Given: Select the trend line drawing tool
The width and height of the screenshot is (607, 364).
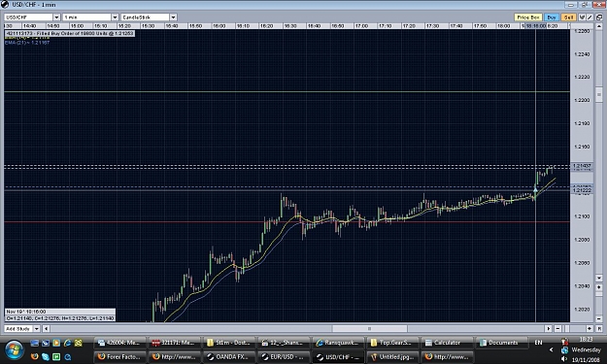Looking at the screenshot, I should (590, 17).
